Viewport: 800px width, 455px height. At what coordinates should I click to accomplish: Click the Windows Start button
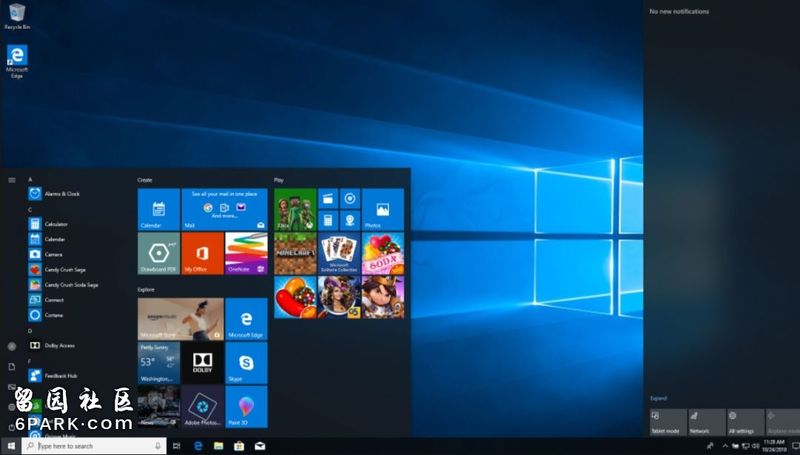coord(11,446)
